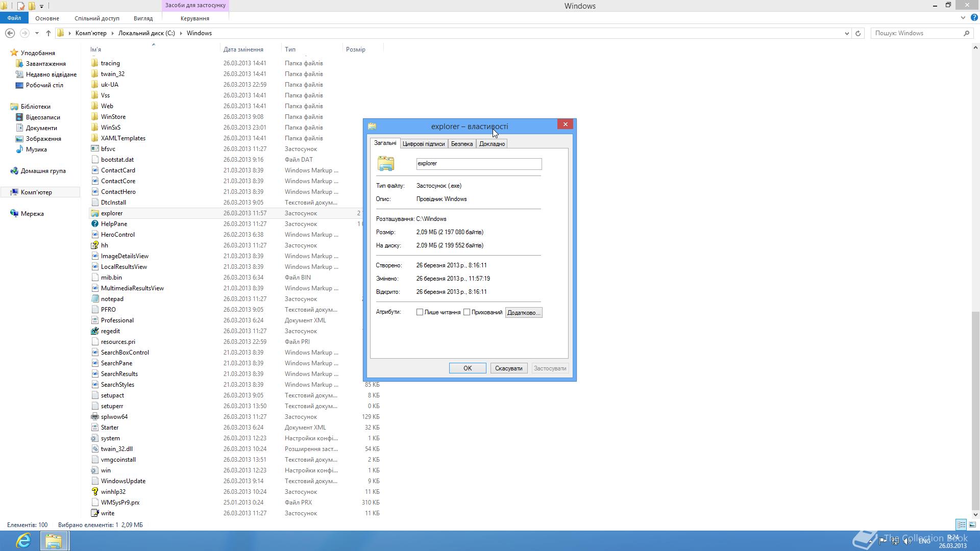Click the HelpPane file icon
This screenshot has width=980, height=551.
tap(94, 224)
